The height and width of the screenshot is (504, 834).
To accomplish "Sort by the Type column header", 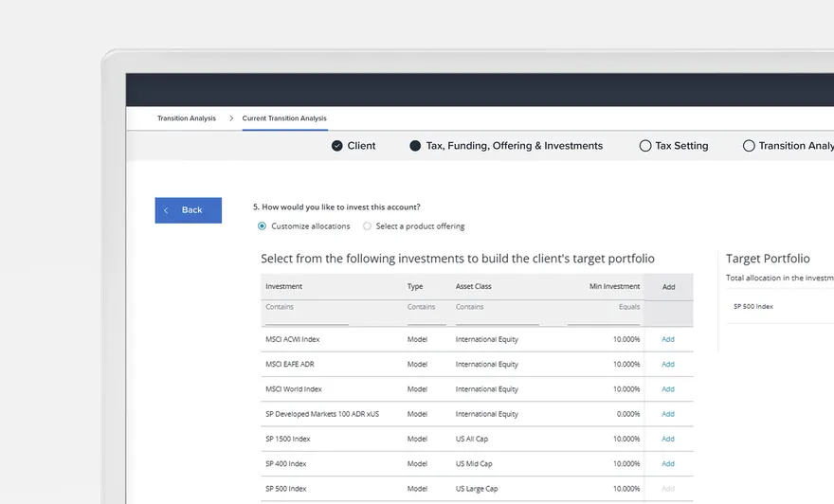I will [x=415, y=286].
